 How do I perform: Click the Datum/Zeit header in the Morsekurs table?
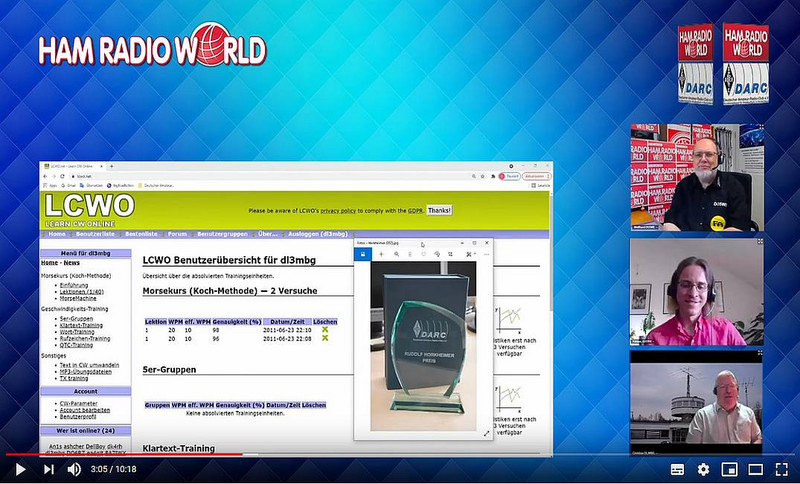point(287,322)
